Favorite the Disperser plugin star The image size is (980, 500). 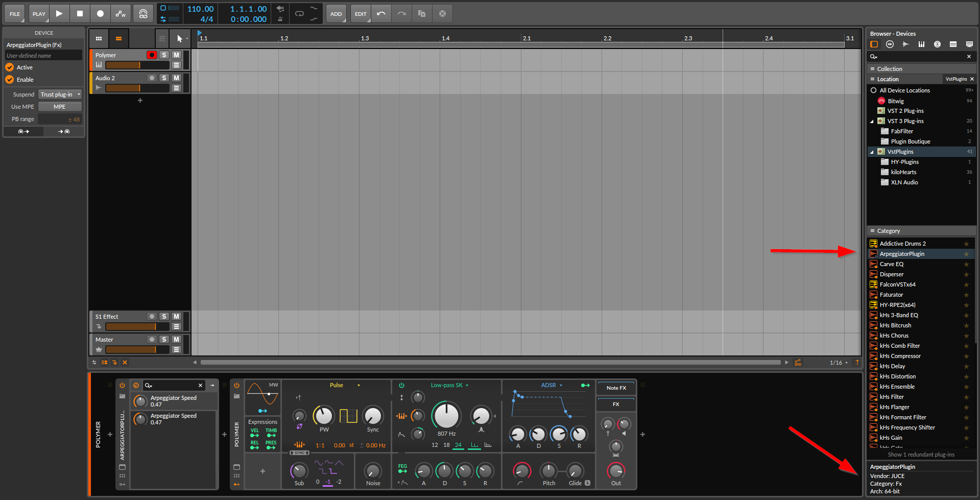click(966, 274)
